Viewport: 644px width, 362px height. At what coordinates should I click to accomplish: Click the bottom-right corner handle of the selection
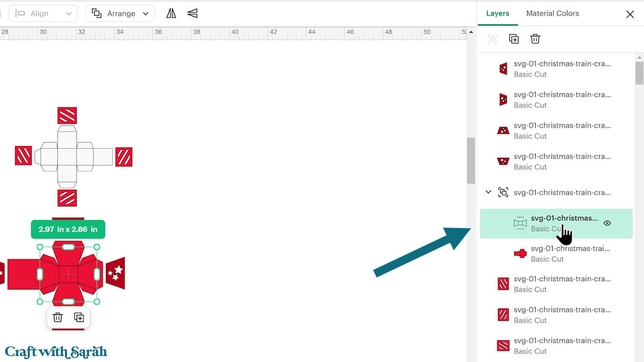(97, 302)
